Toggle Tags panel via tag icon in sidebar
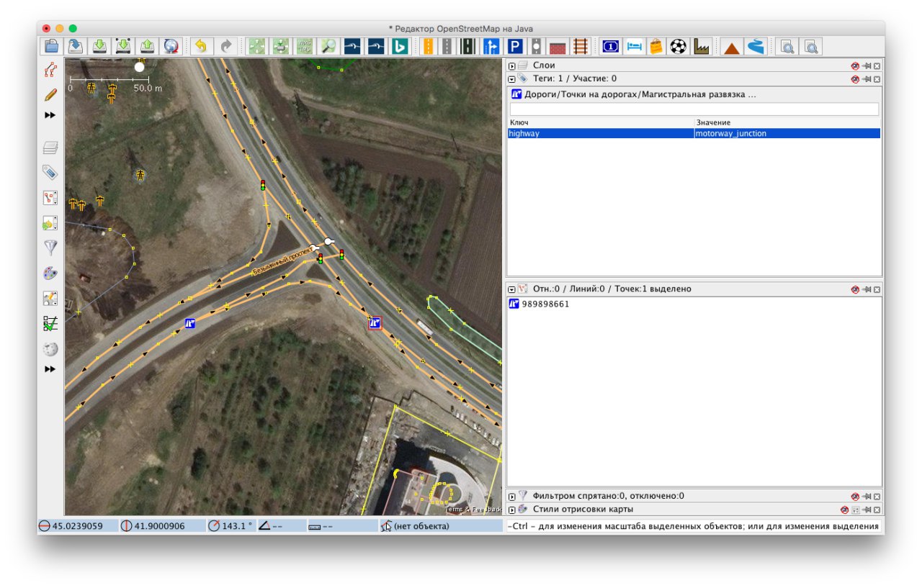The width and height of the screenshot is (922, 588). tap(50, 173)
